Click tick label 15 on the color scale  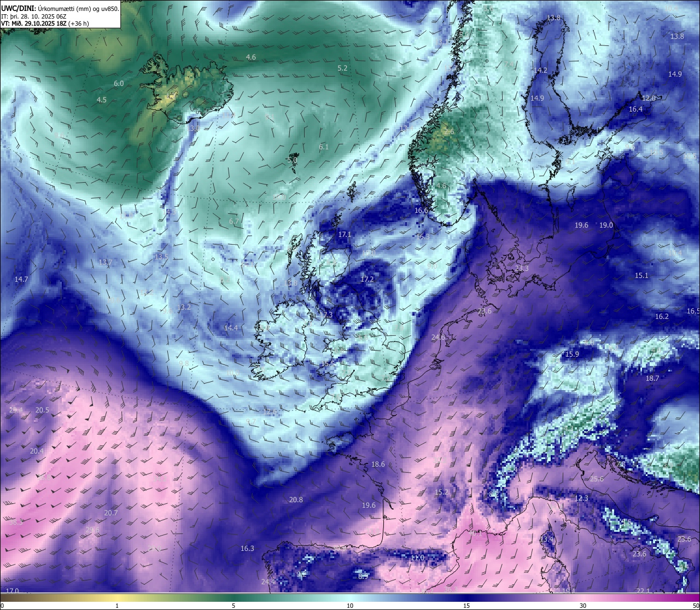[x=466, y=606]
